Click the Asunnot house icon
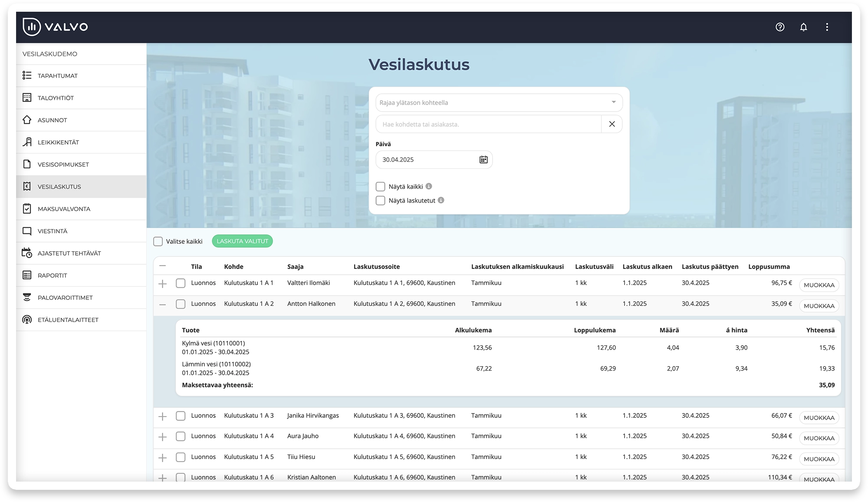The width and height of the screenshot is (868, 502). pos(27,120)
